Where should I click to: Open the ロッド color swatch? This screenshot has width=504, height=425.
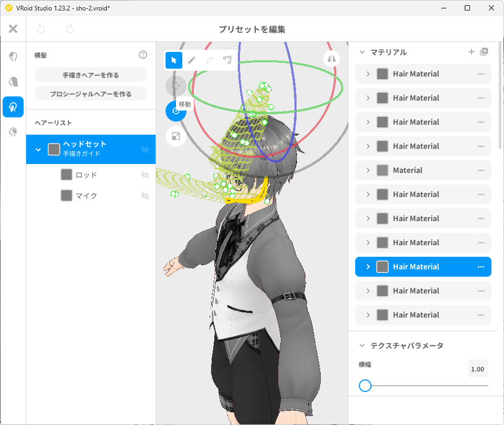67,175
